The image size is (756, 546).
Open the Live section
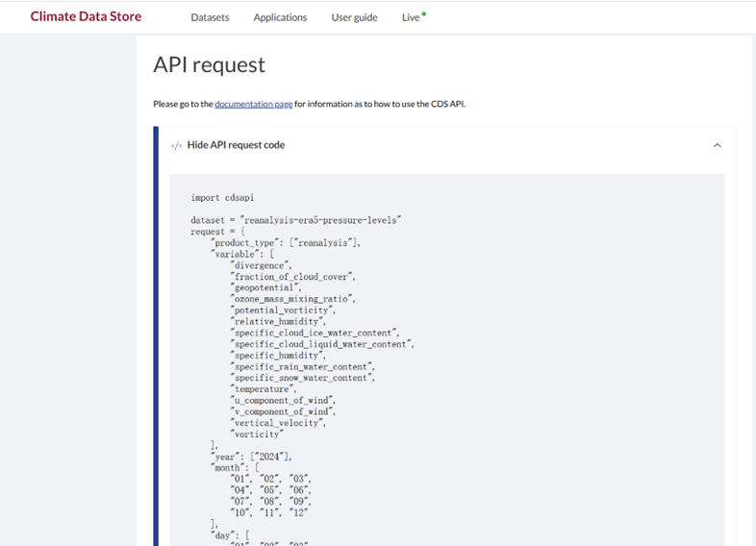pos(411,17)
